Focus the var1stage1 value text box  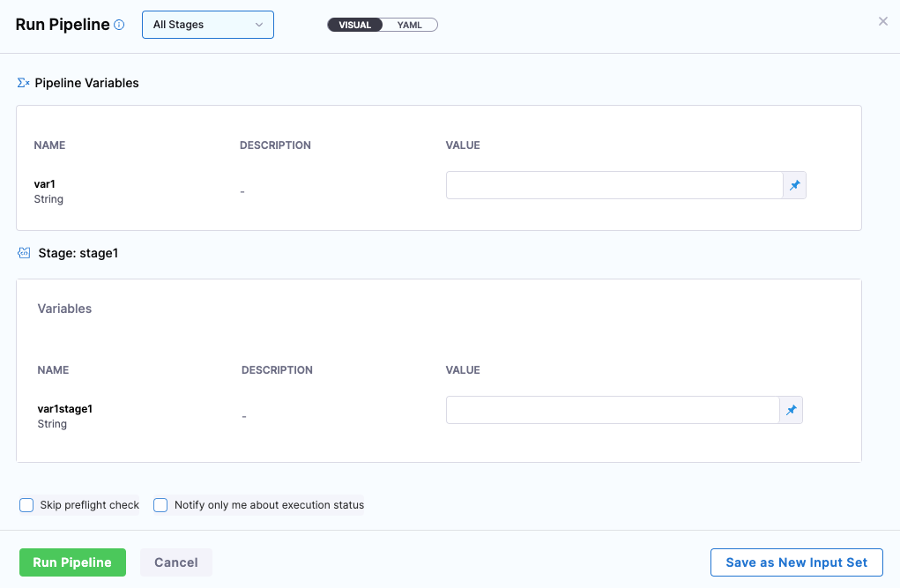point(612,410)
